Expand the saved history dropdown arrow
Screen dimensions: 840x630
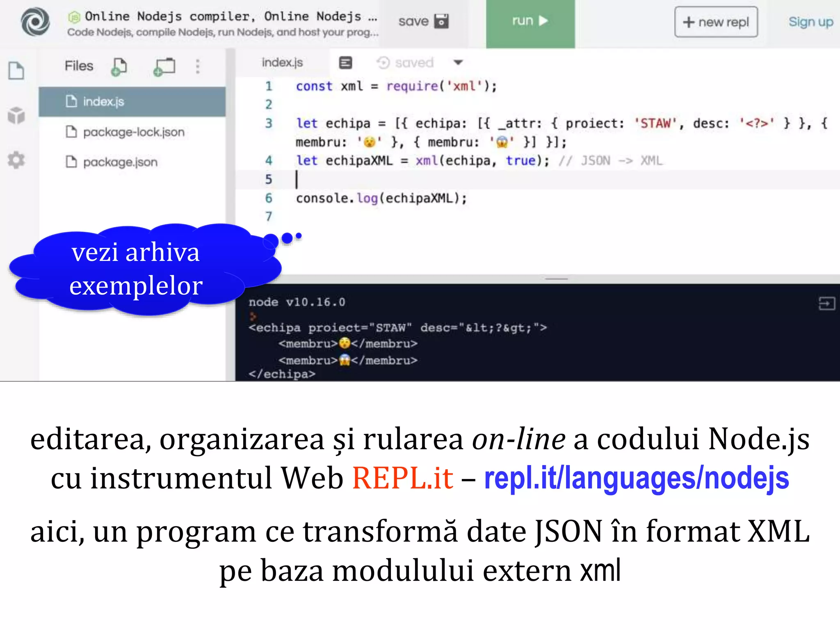458,63
